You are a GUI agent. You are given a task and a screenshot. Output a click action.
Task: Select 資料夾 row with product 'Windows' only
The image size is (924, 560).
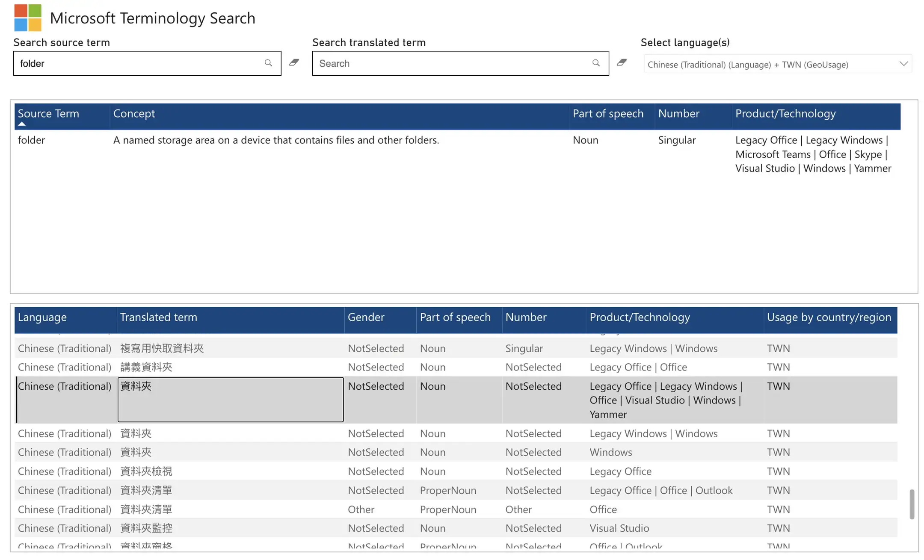point(456,452)
